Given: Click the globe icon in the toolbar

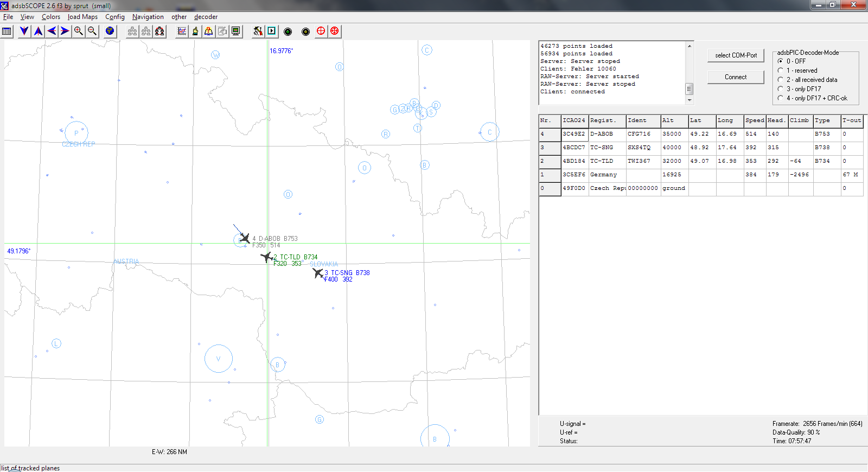Looking at the screenshot, I should pyautogui.click(x=110, y=31).
